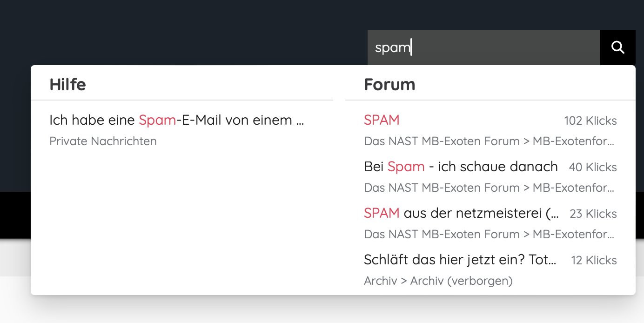Focus the search field containing "spam"
The width and height of the screenshot is (644, 323).
click(483, 47)
